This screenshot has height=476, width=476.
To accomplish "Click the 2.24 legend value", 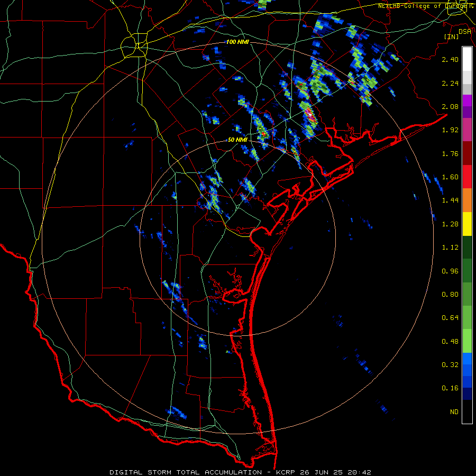I will click(450, 83).
